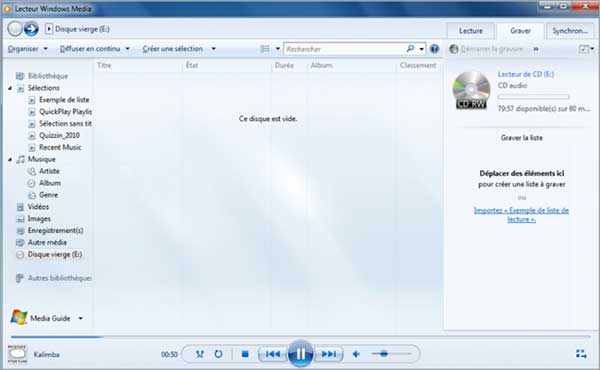The width and height of the screenshot is (600, 370).
Task: Click the Graver la liste title
Action: (x=522, y=138)
